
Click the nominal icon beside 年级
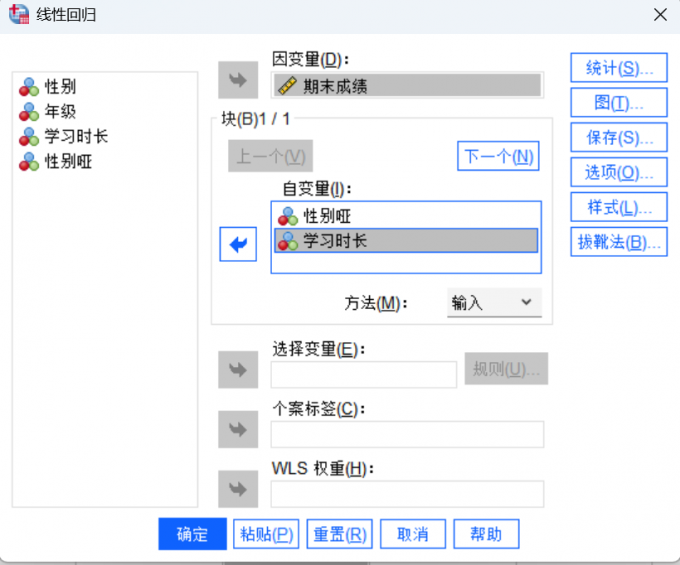[29, 112]
